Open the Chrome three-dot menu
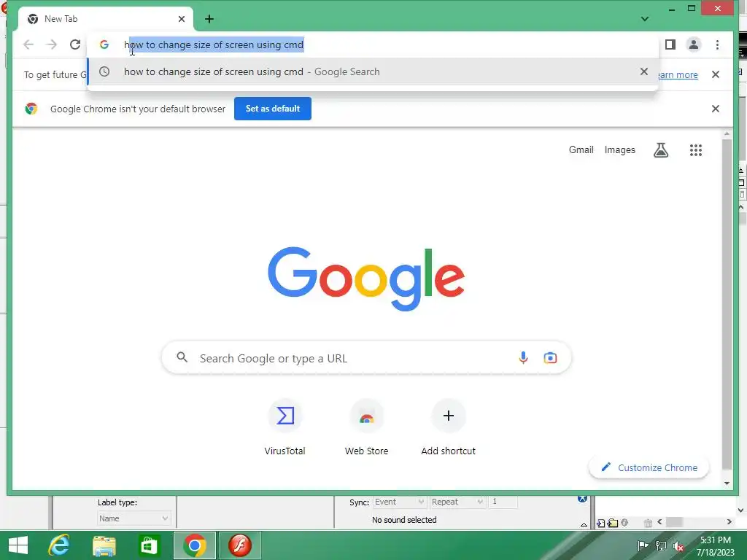This screenshot has width=747, height=560. pos(718,44)
